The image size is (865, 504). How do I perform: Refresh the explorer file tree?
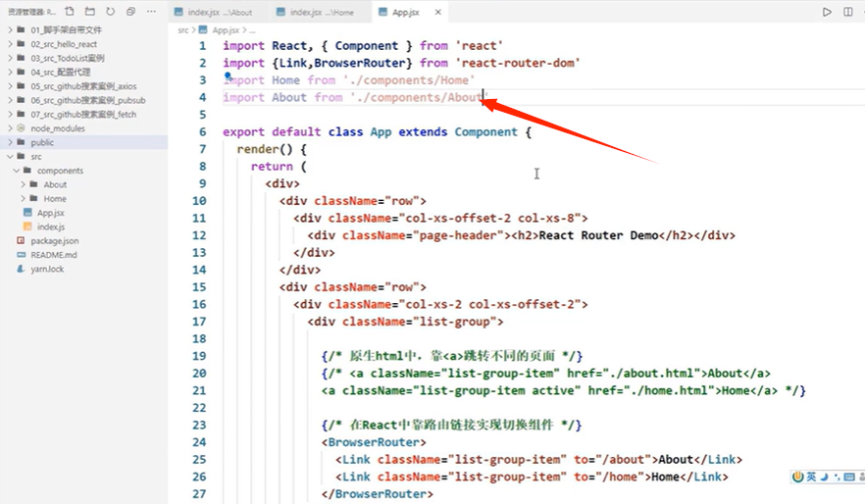point(110,11)
